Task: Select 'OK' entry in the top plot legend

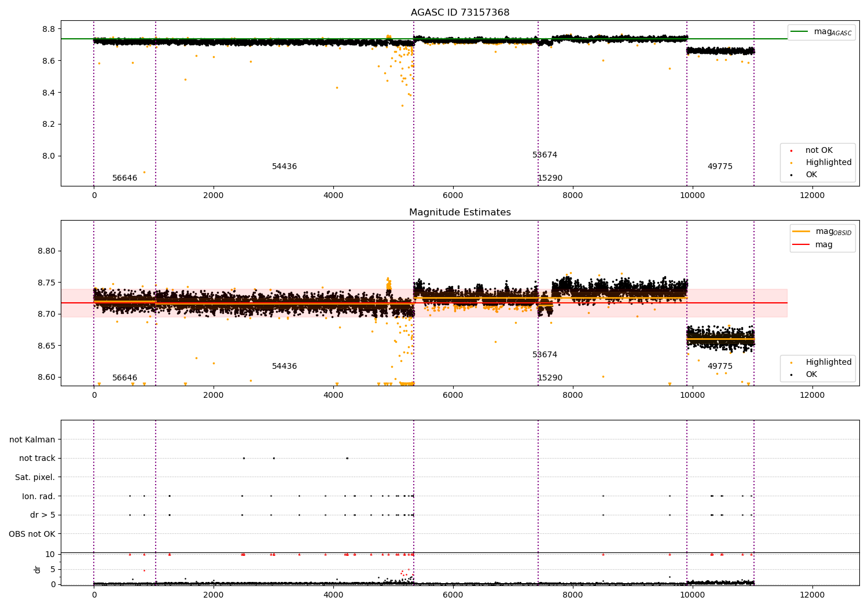Action: pyautogui.click(x=805, y=175)
